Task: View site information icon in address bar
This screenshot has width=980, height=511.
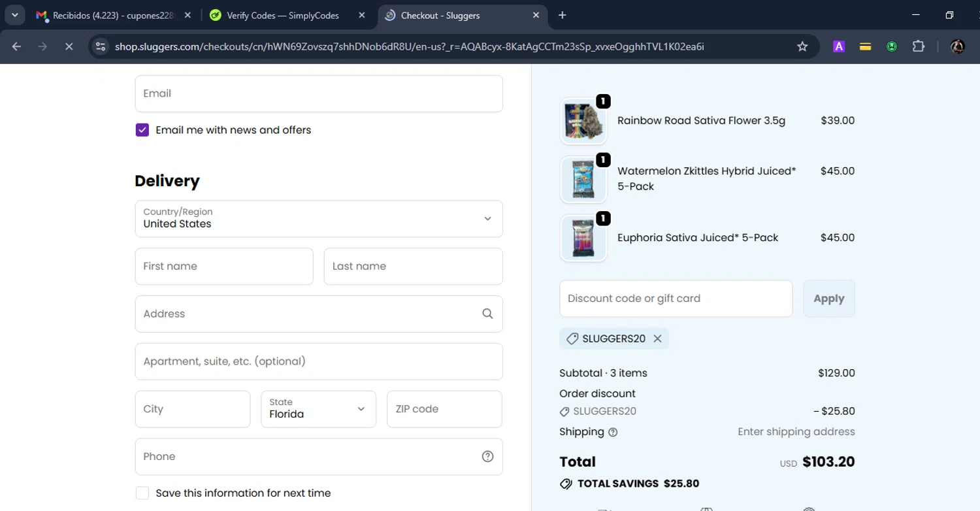Action: (100, 46)
